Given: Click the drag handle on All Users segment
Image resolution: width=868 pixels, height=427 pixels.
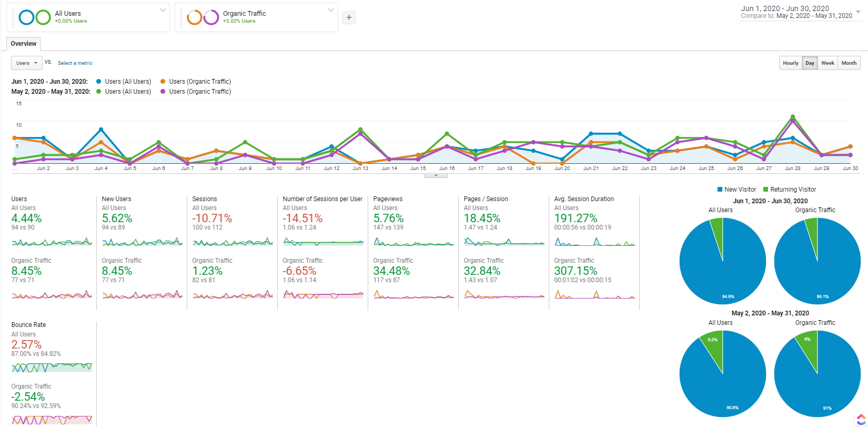Looking at the screenshot, I should tap(13, 17).
